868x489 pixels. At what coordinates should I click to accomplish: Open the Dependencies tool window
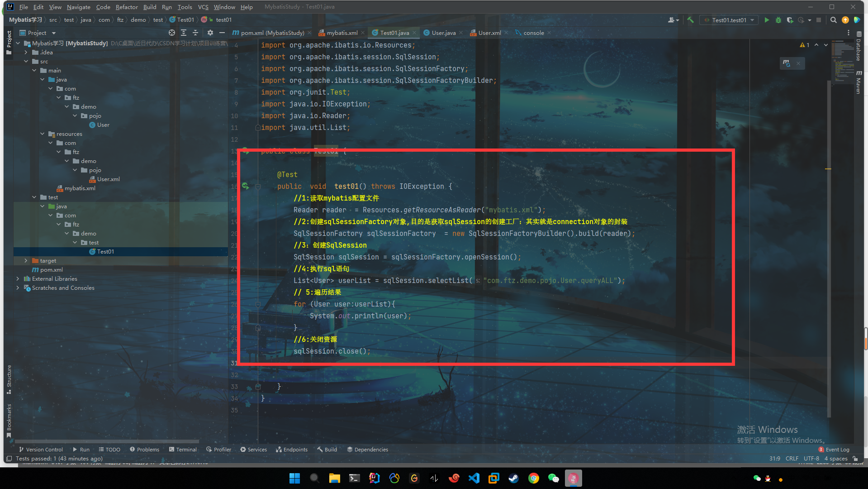click(367, 450)
